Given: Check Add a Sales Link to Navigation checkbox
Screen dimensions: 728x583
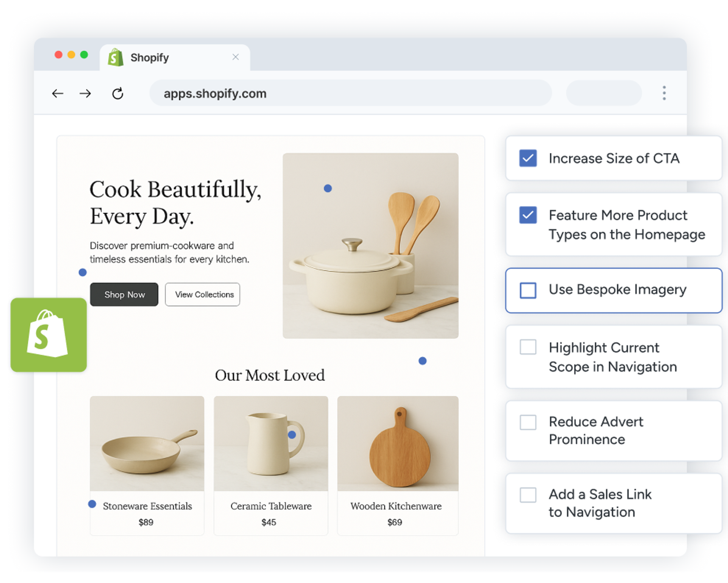Looking at the screenshot, I should point(528,495).
